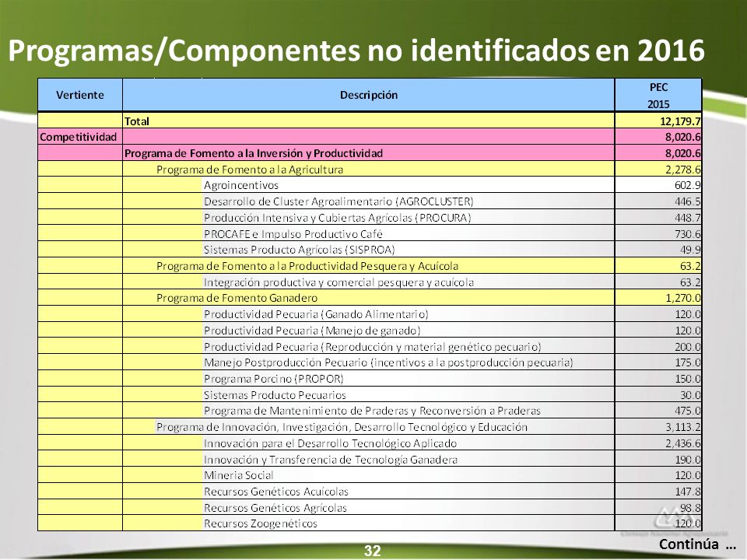
Task: Click the value 602.9
Action: tap(687, 185)
